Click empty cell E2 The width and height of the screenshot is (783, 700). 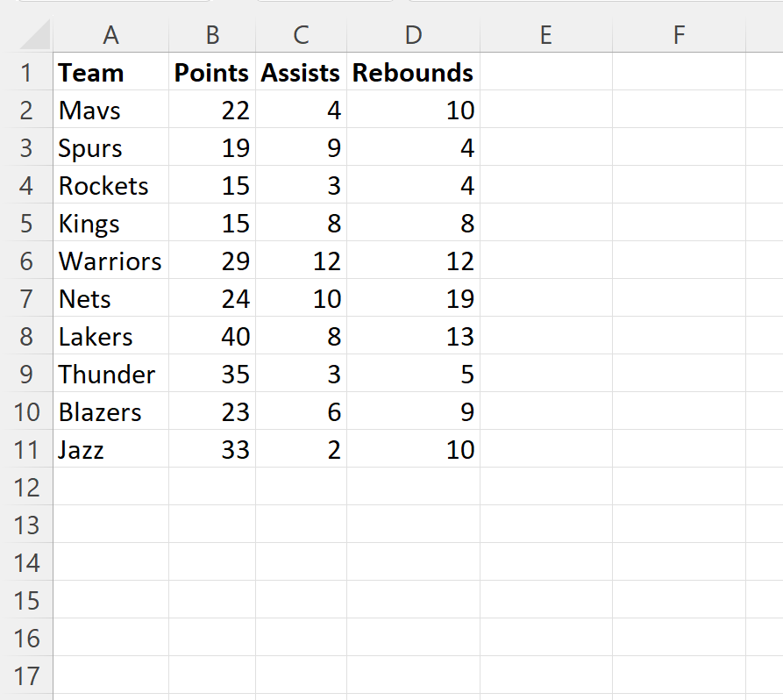tap(545, 111)
